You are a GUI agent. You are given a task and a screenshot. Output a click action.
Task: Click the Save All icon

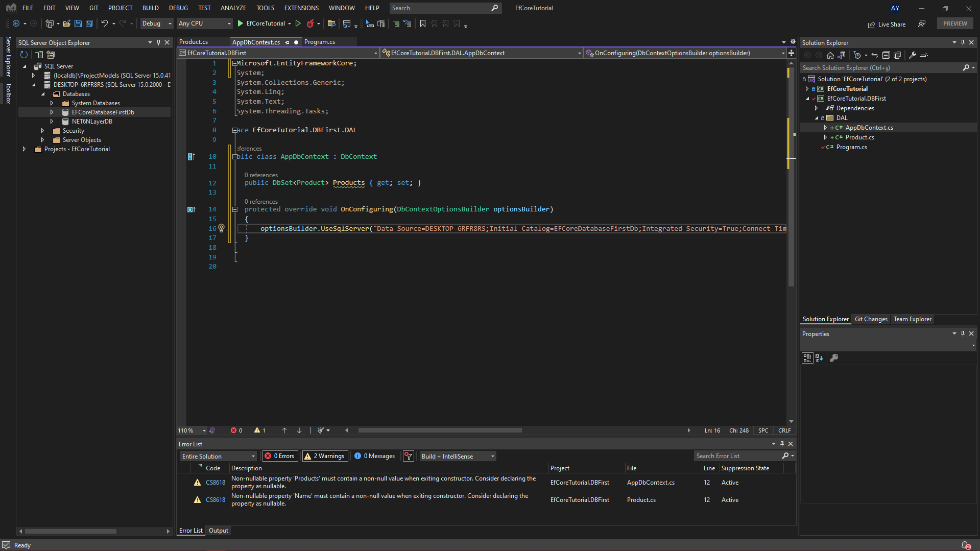point(89,23)
